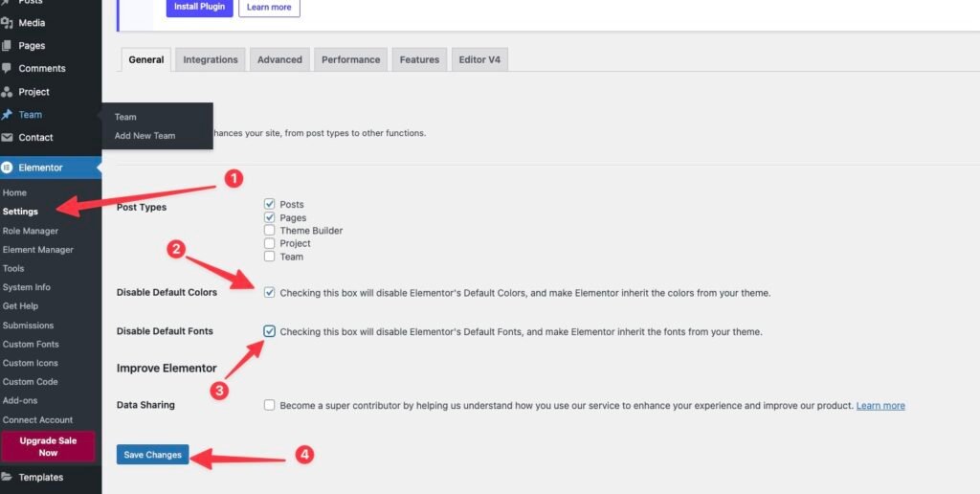Open the Performance tab

(x=350, y=59)
